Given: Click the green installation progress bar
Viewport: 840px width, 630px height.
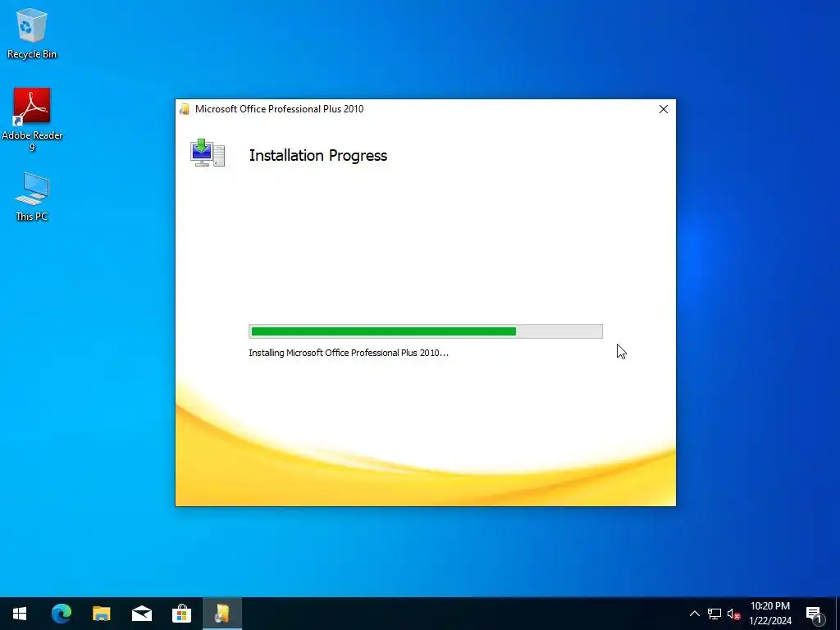Looking at the screenshot, I should [426, 331].
